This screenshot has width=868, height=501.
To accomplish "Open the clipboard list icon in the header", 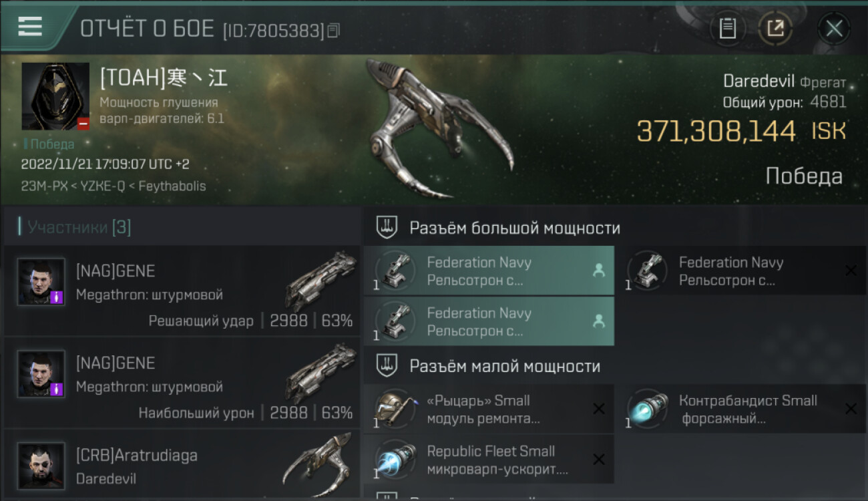I will click(x=728, y=29).
